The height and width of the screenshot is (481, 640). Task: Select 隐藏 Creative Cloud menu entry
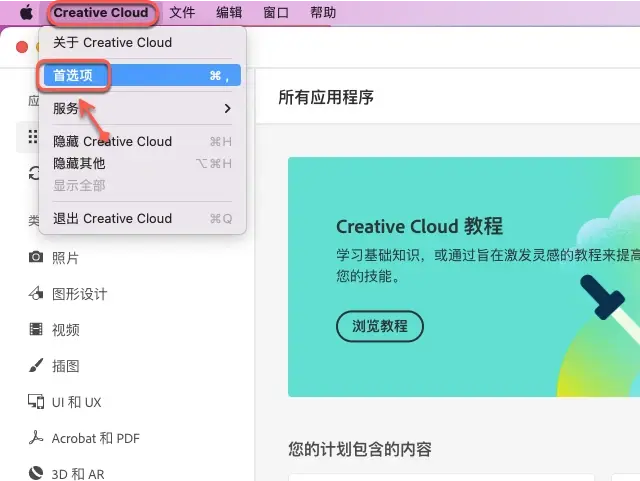click(142, 141)
